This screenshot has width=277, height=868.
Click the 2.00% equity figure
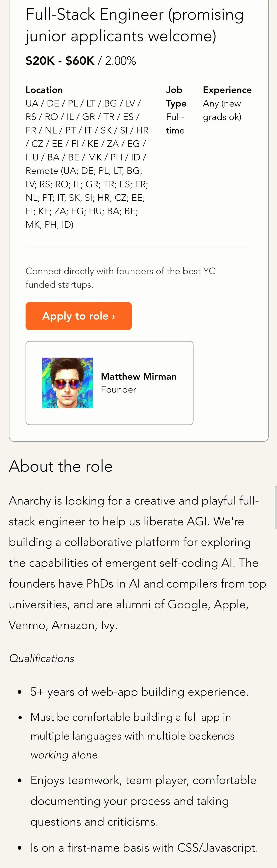point(120,61)
